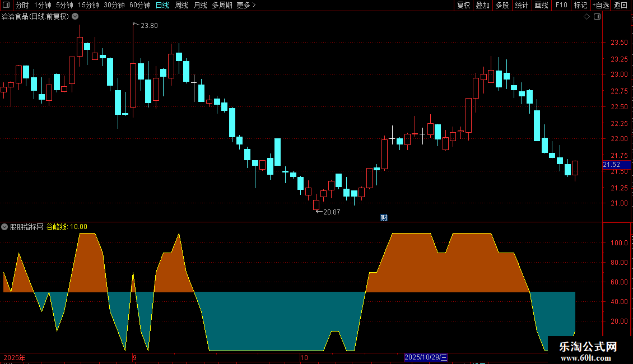Click the 9 month label on time axis
The width and height of the screenshot is (633, 364).
tap(135, 357)
